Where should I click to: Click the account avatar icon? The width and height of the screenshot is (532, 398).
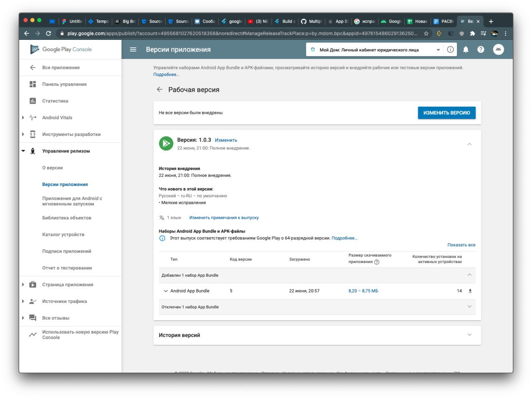point(498,49)
